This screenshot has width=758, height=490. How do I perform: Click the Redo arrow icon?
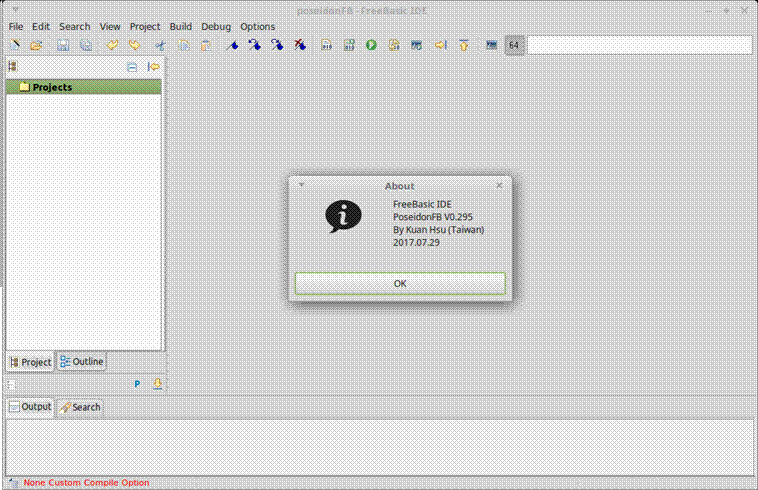coord(134,45)
